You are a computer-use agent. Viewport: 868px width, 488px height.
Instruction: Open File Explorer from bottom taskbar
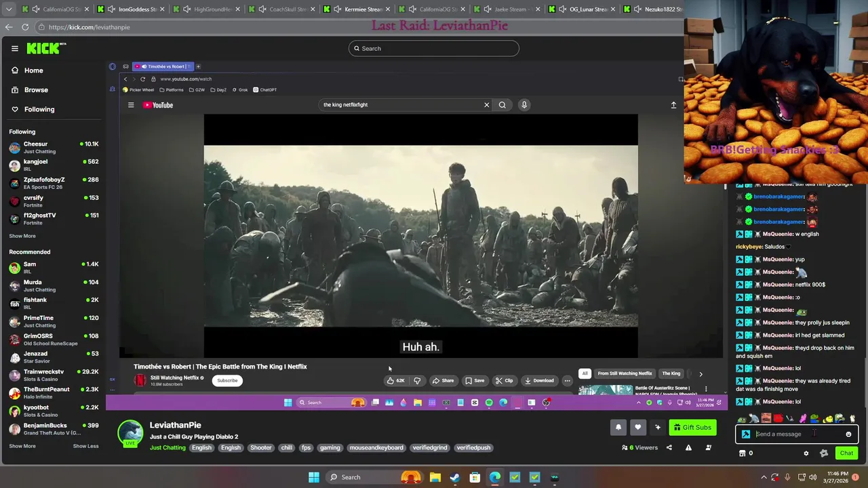pos(435,477)
